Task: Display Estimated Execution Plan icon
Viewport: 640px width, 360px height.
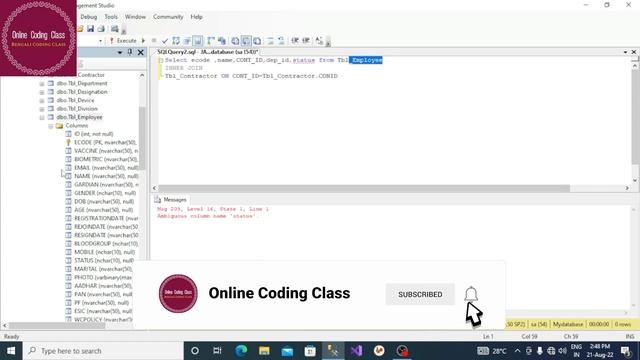Action: coord(176,40)
